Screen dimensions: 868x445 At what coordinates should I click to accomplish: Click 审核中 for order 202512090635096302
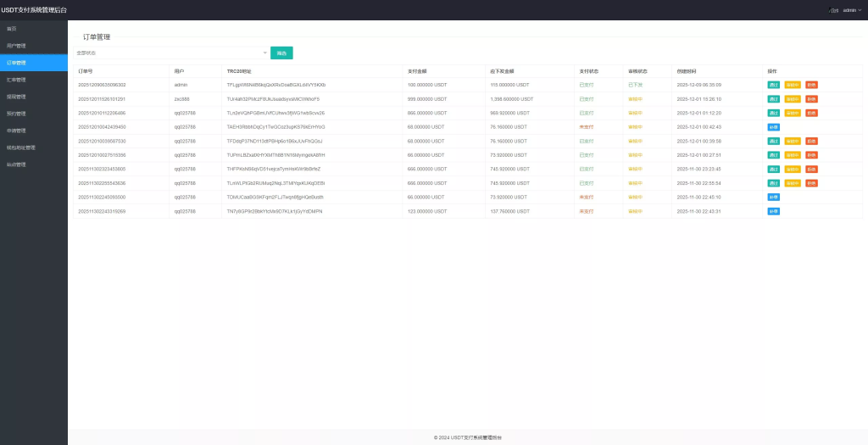pyautogui.click(x=793, y=85)
